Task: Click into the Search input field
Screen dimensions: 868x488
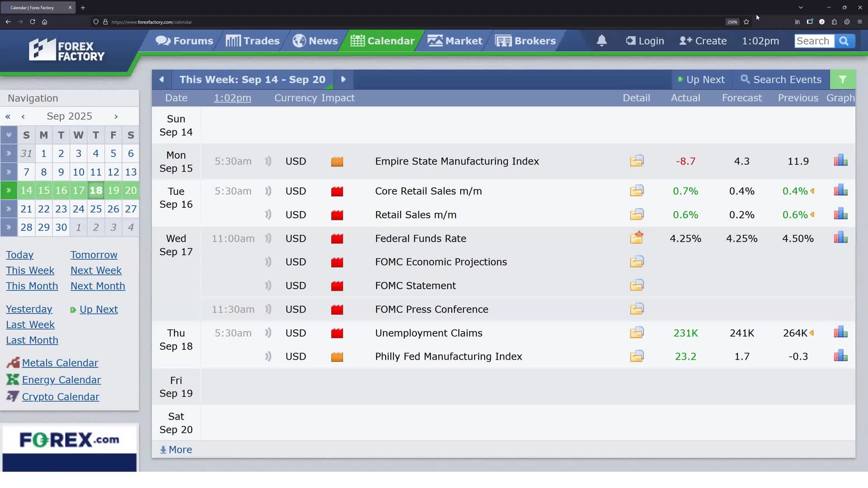Action: click(x=813, y=41)
